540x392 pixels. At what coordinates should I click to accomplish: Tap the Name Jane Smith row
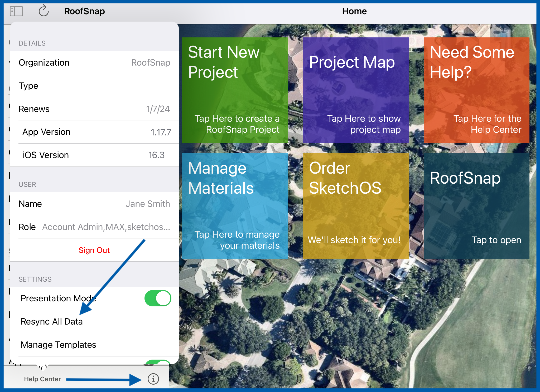pyautogui.click(x=94, y=204)
